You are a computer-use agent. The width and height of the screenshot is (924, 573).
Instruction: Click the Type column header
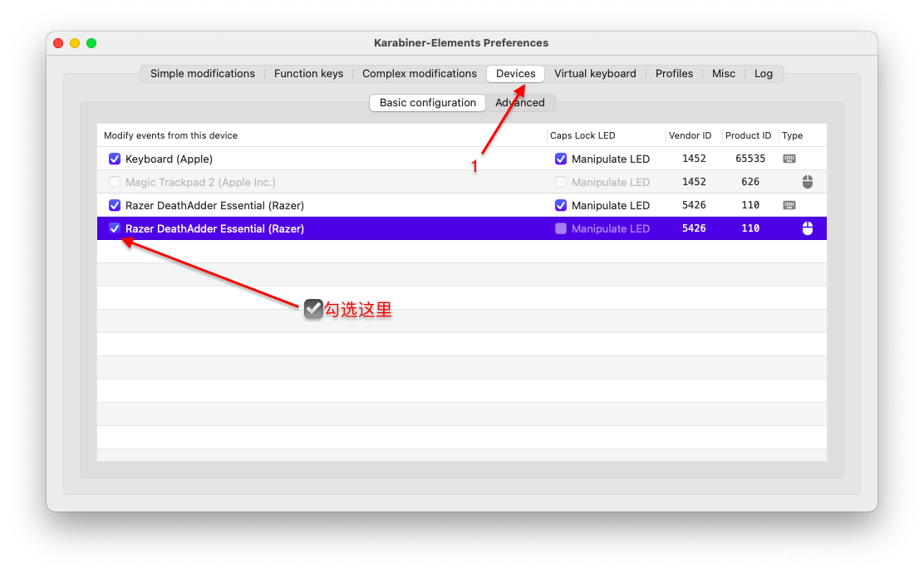point(792,135)
